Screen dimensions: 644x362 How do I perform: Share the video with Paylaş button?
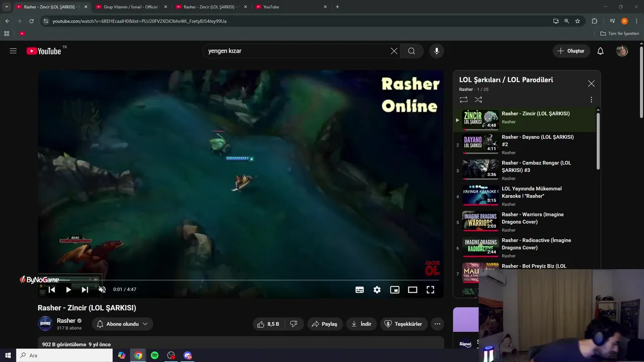point(325,324)
